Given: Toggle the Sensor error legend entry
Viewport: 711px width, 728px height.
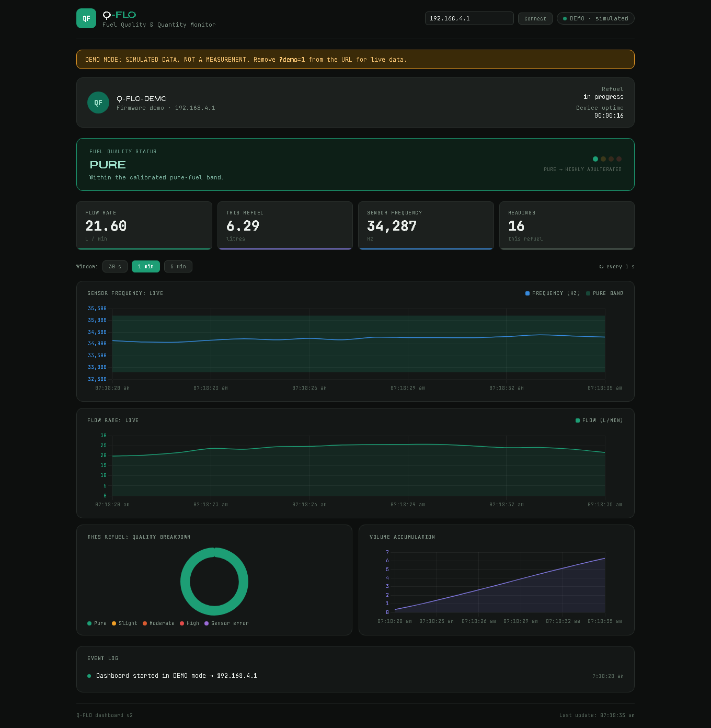Looking at the screenshot, I should pos(226,623).
